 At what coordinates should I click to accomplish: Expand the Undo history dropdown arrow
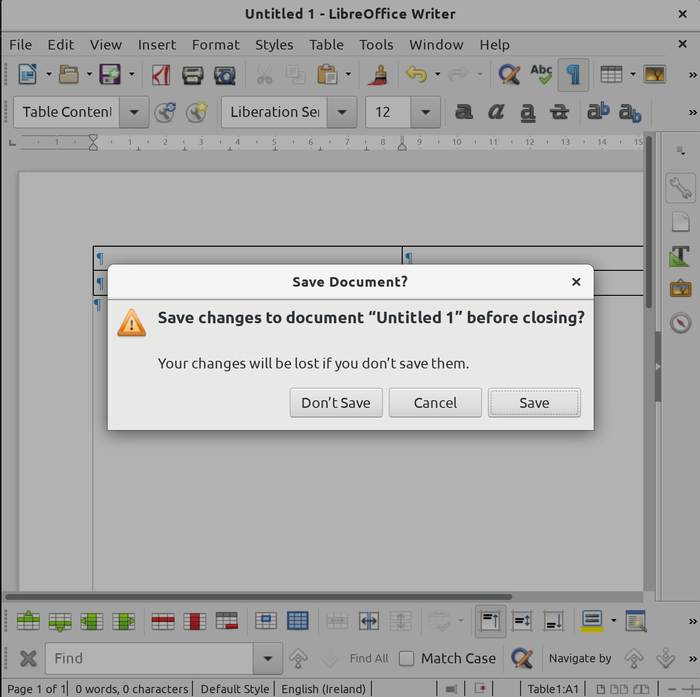pyautogui.click(x=438, y=74)
